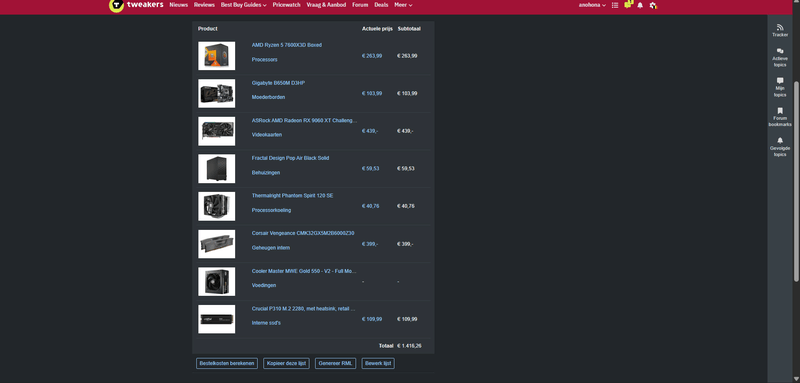Open Forum bookmarks in the sidebar

(780, 117)
